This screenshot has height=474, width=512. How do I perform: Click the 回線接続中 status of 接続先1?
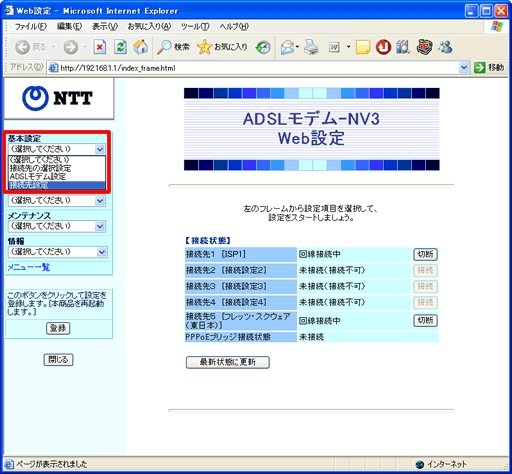[320, 254]
